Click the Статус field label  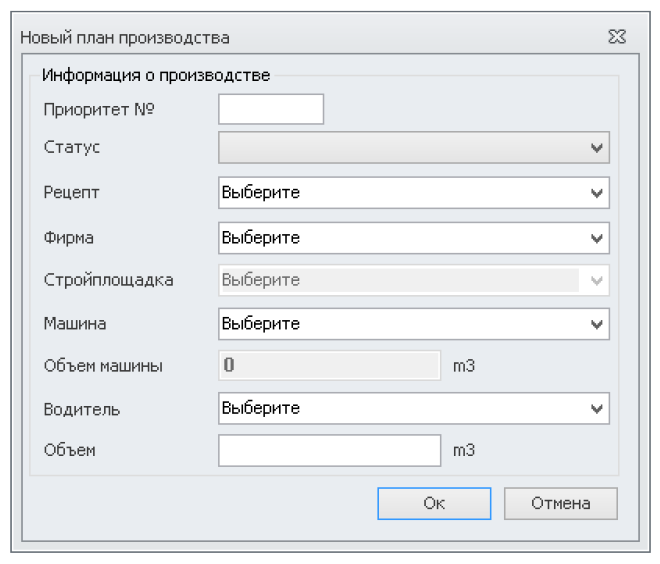[x=72, y=147]
